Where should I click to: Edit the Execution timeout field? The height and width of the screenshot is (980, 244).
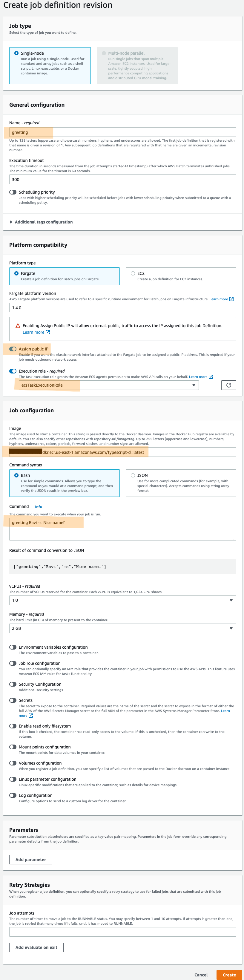click(x=122, y=180)
